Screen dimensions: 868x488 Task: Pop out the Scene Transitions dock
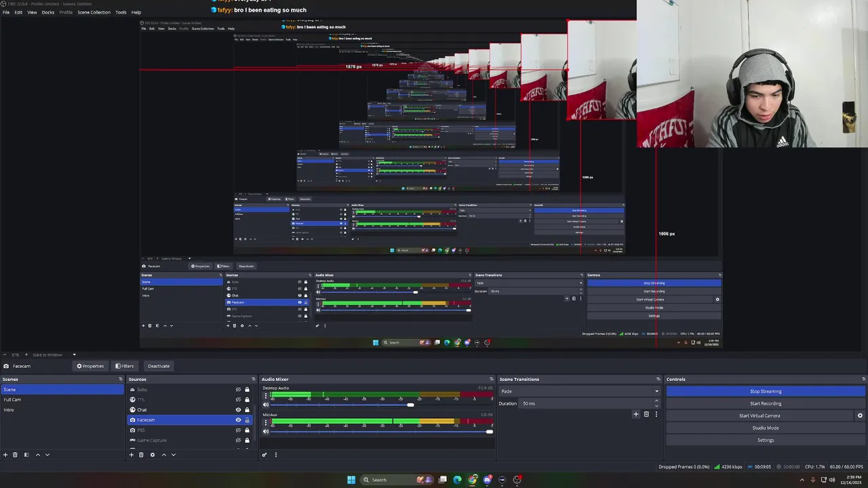click(658, 380)
